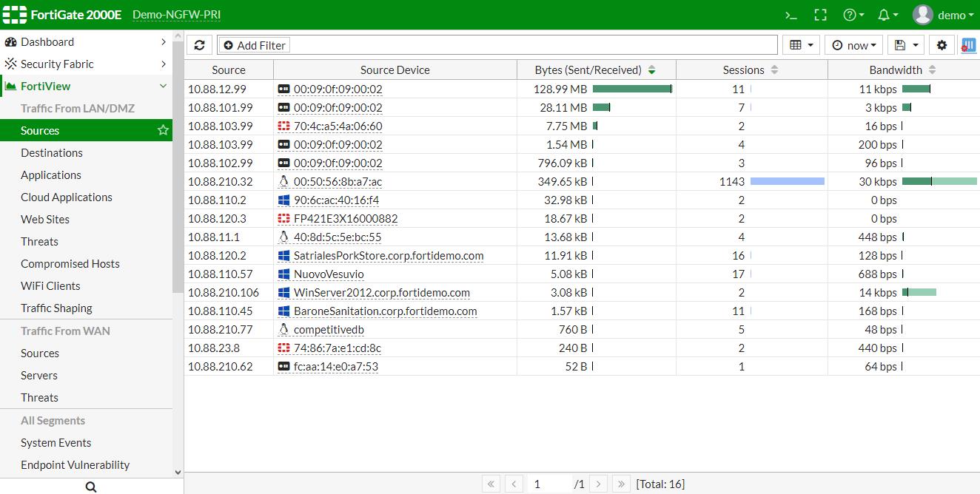Click the page number input field
The image size is (980, 494).
coord(549,484)
